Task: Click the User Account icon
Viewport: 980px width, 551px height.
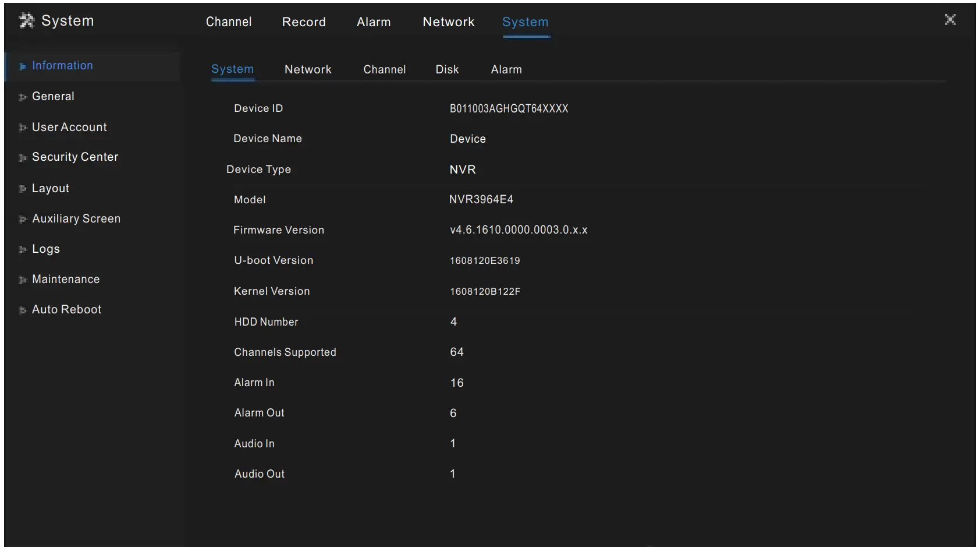Action: click(23, 127)
